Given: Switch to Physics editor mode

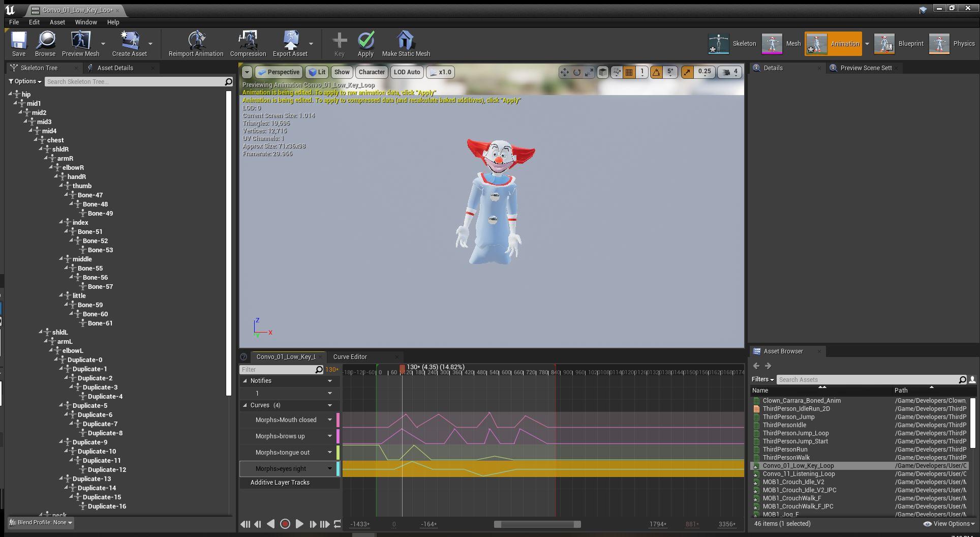Looking at the screenshot, I should pos(952,44).
